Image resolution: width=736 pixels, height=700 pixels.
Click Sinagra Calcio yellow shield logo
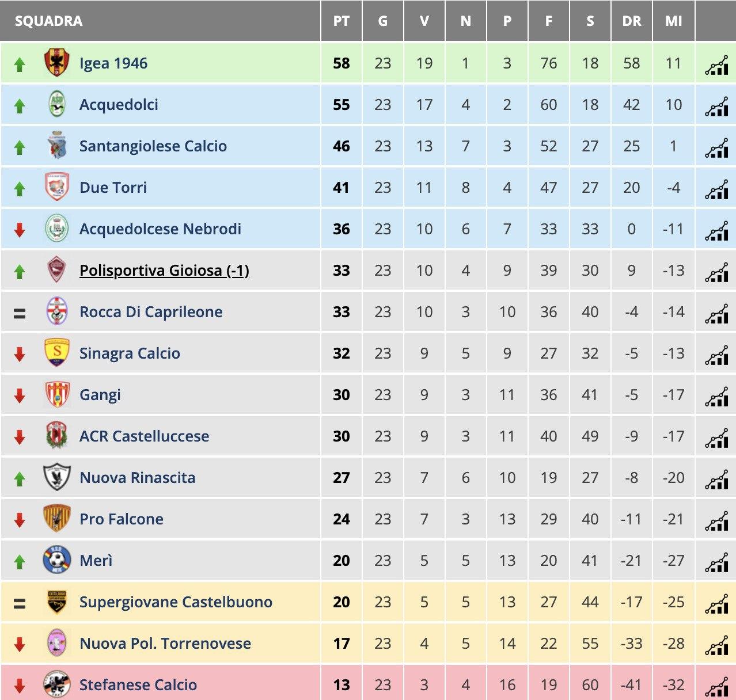click(57, 353)
